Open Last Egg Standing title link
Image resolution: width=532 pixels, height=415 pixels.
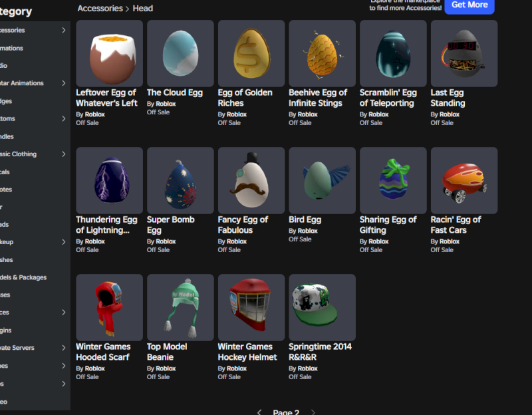[448, 98]
